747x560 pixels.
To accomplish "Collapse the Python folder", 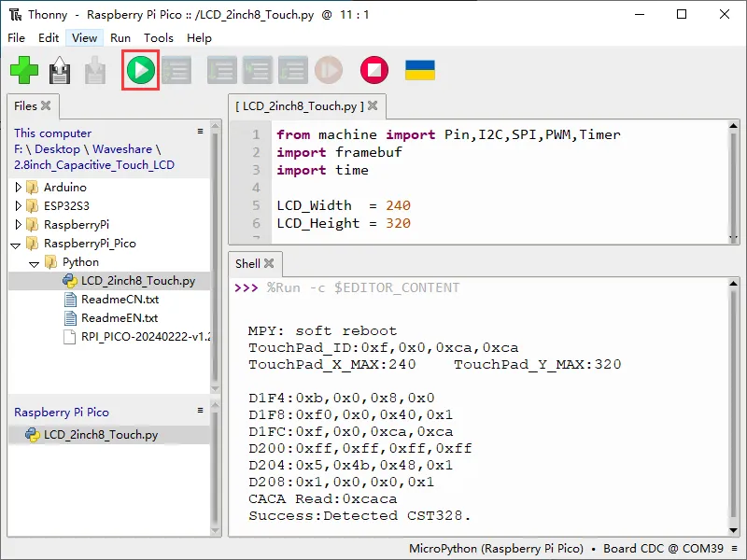I will (34, 263).
